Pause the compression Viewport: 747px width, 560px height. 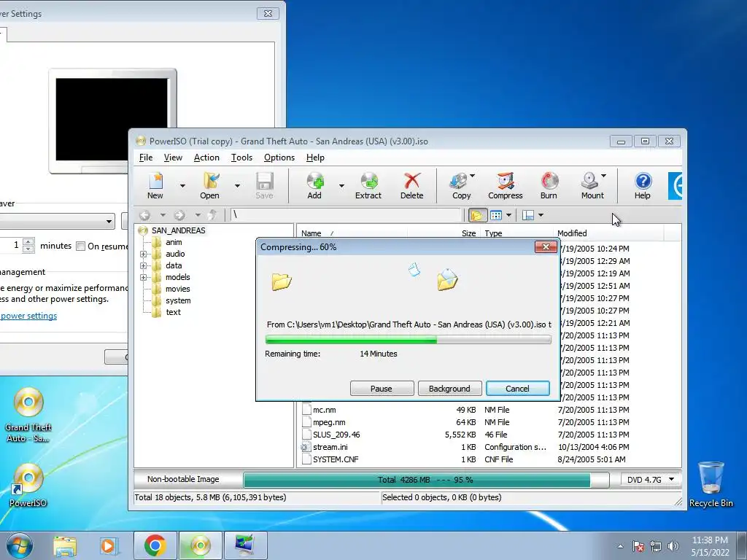tap(382, 389)
